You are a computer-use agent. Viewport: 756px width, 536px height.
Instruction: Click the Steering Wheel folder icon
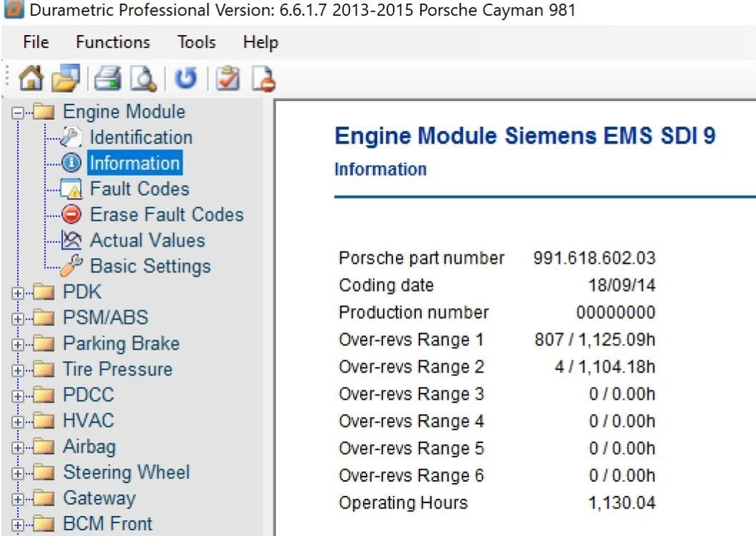(x=44, y=472)
